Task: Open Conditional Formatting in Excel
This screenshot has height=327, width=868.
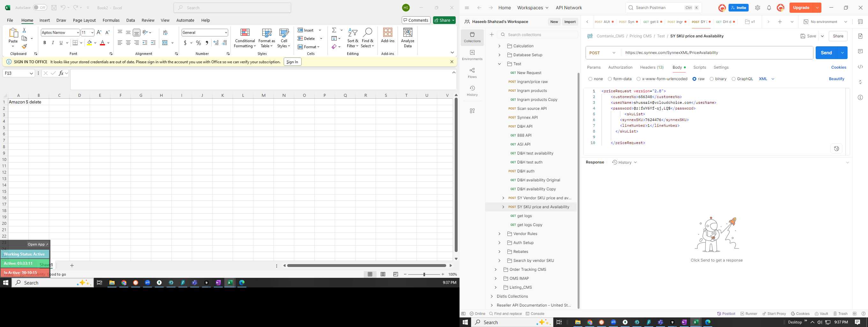Action: click(245, 38)
